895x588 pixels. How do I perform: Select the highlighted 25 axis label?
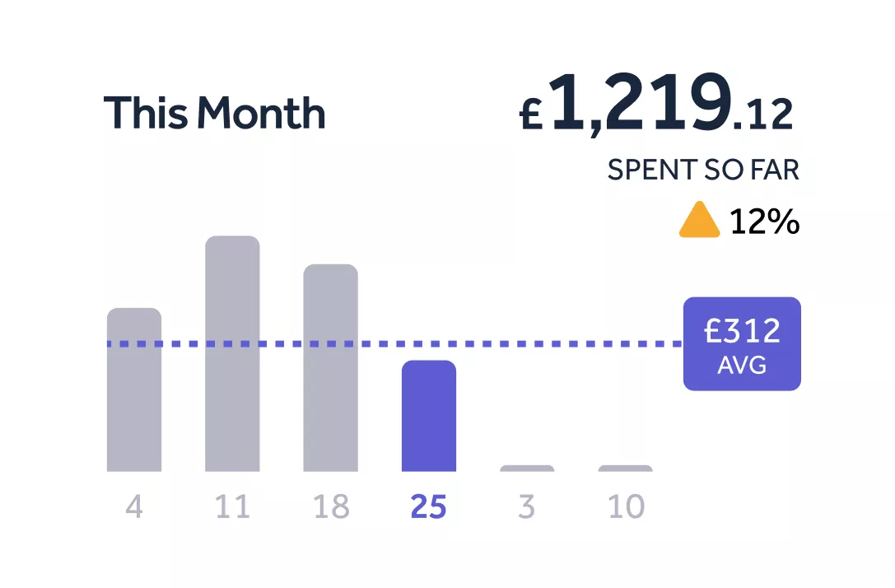tap(428, 507)
